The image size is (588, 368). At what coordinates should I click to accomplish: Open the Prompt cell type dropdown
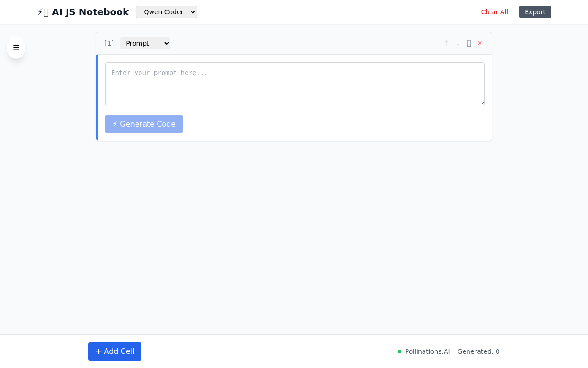(x=145, y=43)
